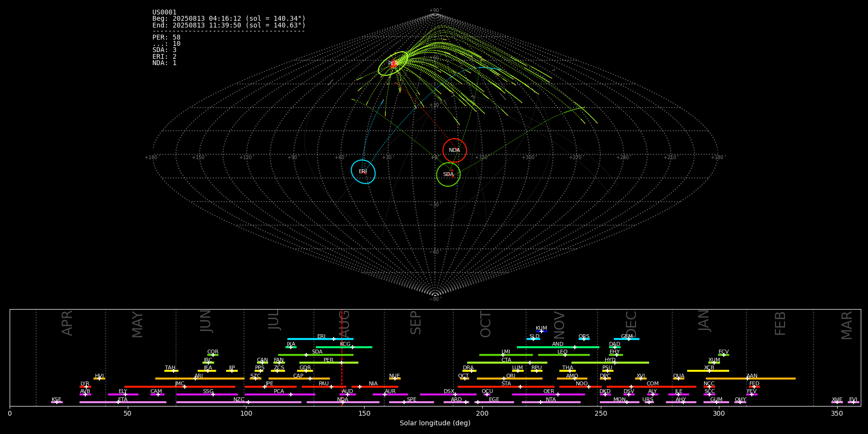Click the pink MON activity bar
Screen dimensions: 868x434
click(x=620, y=402)
